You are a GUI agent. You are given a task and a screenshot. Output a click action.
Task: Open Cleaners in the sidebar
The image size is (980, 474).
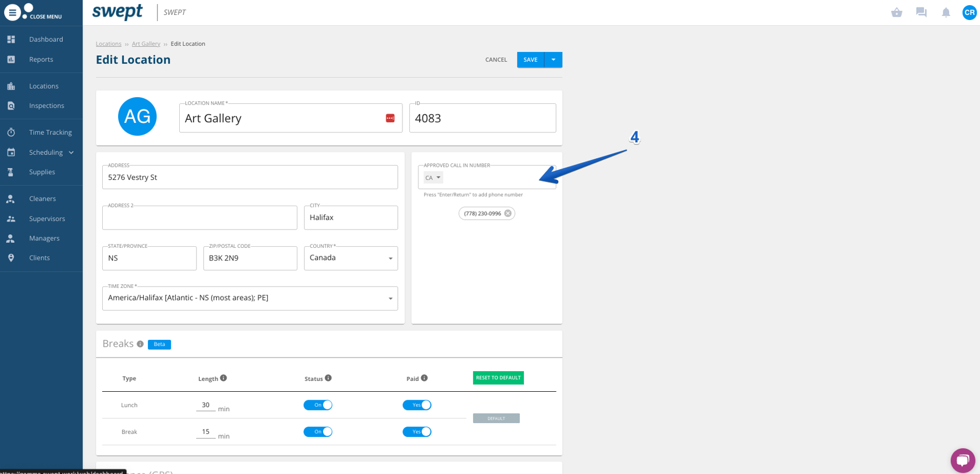[x=41, y=199]
